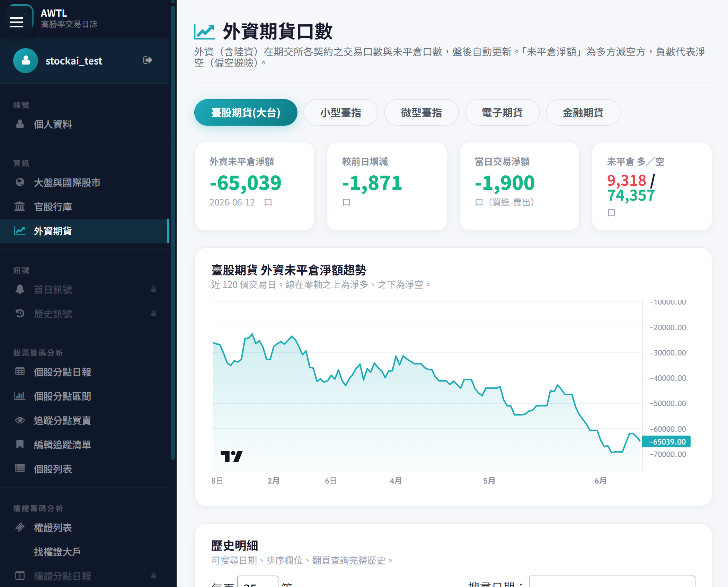Viewport: 728px width, 587px height.
Task: Click the logout icon beside stockai_test
Action: click(148, 60)
